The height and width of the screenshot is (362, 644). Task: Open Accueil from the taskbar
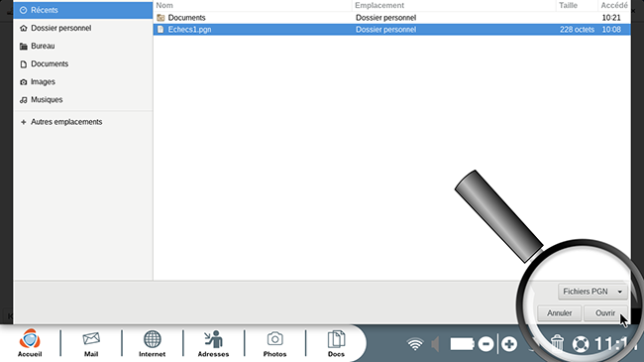(x=30, y=343)
